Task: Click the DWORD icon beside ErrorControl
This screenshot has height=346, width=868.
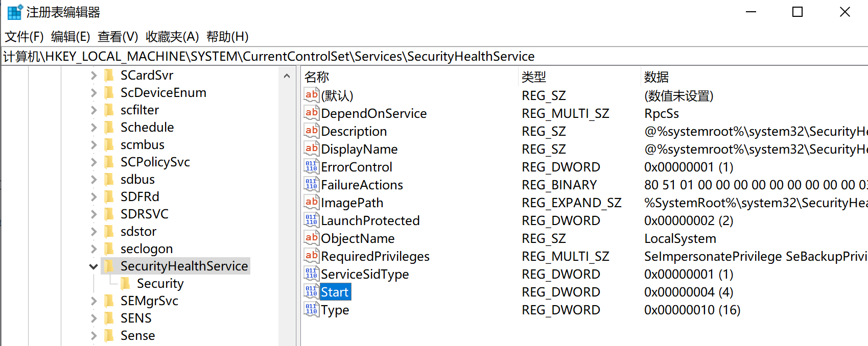Action: [x=311, y=167]
